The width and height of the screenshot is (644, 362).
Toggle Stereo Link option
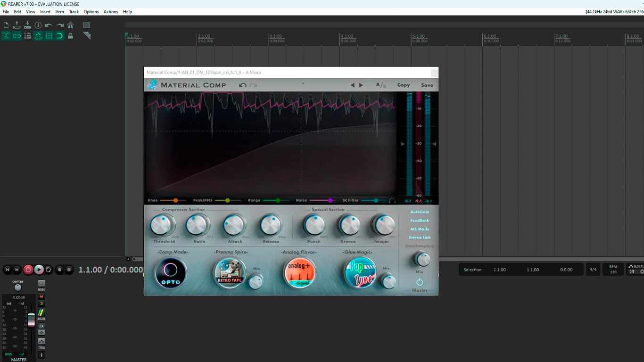[x=420, y=238]
